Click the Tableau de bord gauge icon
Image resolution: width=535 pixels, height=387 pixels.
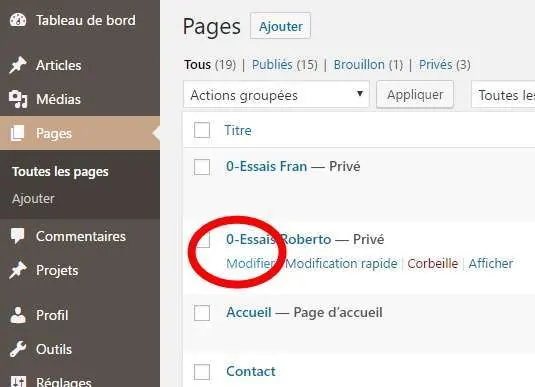coord(18,20)
